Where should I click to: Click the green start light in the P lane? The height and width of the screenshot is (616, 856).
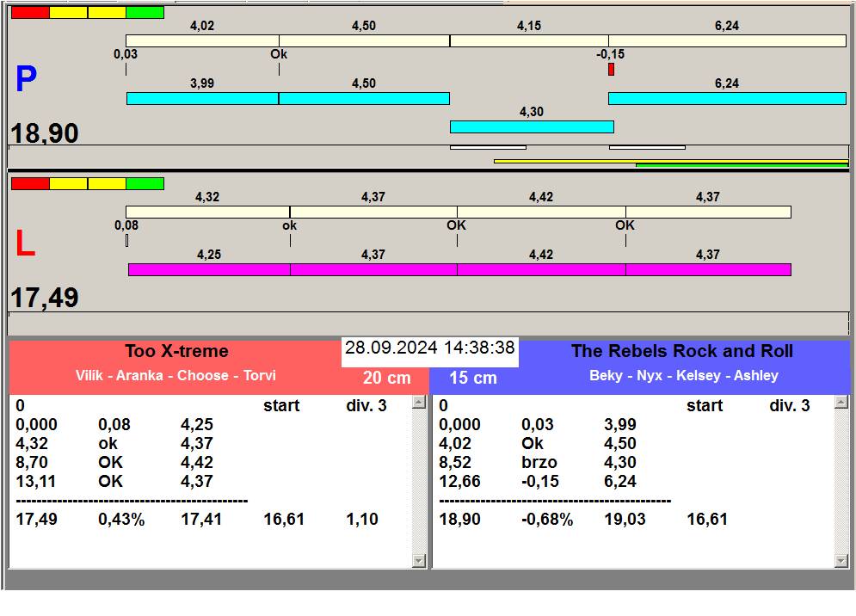(x=145, y=13)
